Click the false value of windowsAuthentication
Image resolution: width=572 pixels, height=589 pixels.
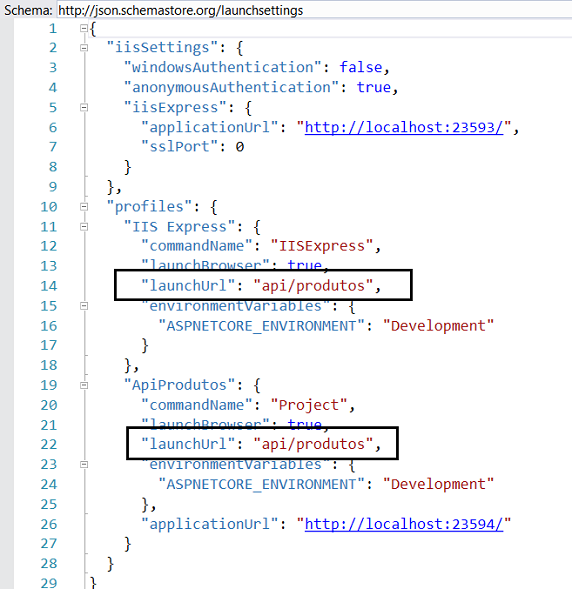(x=361, y=67)
